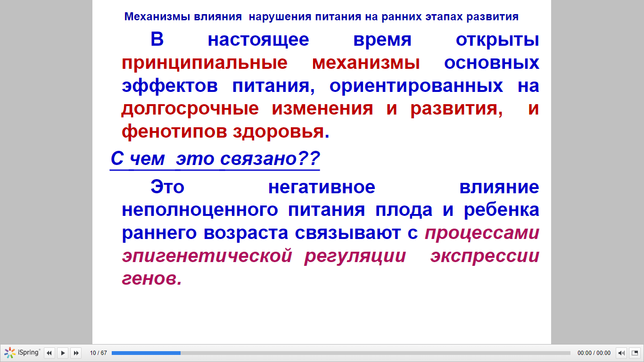Click the iSpring logo in player bar

22,353
